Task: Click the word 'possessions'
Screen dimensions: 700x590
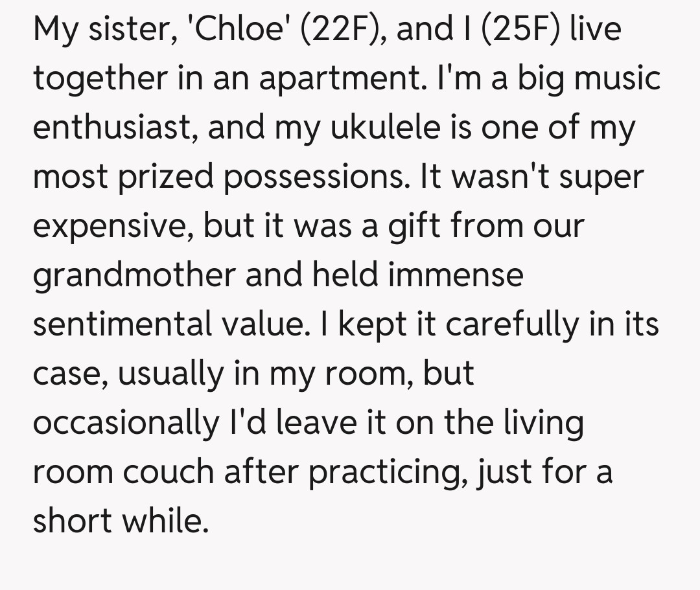Action: point(316,177)
